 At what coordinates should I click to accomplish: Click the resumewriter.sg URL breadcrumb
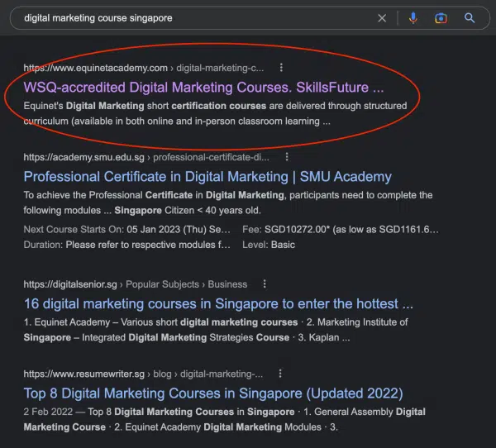[143, 374]
